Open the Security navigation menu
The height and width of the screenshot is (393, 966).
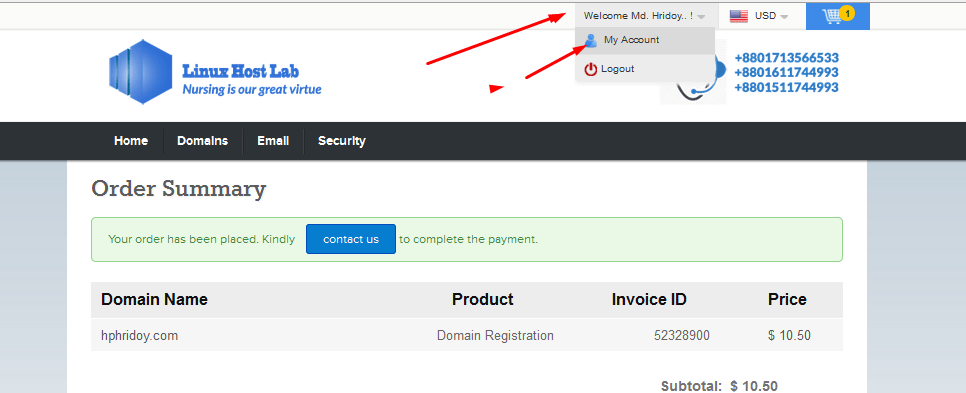342,141
